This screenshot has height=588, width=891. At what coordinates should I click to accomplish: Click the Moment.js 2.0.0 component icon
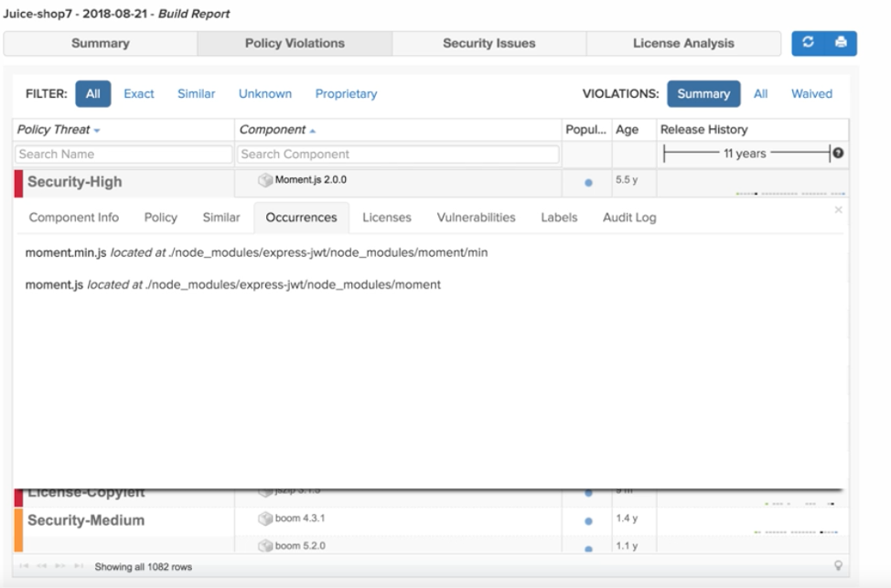point(265,180)
